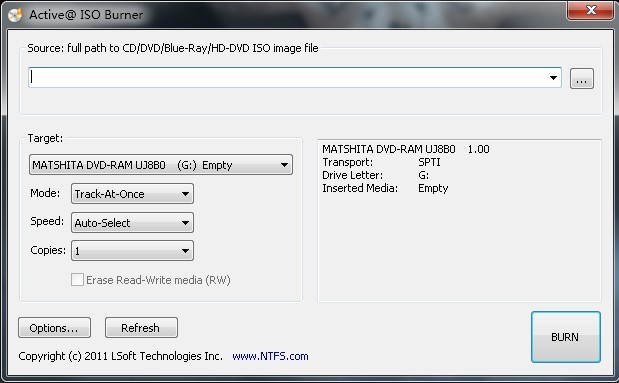Click the Drive Letter G: info line
The width and height of the screenshot is (619, 383).
(375, 175)
